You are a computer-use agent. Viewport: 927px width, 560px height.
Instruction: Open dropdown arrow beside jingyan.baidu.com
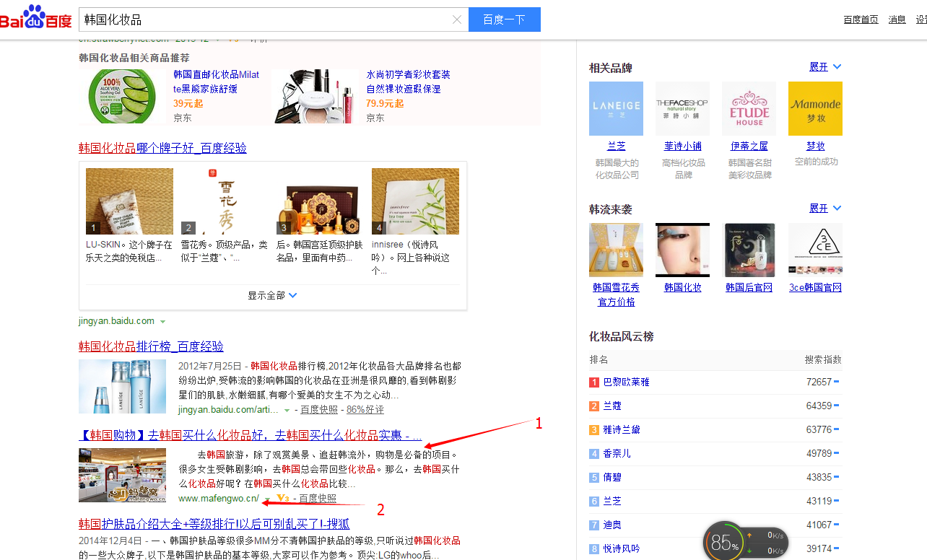click(162, 322)
